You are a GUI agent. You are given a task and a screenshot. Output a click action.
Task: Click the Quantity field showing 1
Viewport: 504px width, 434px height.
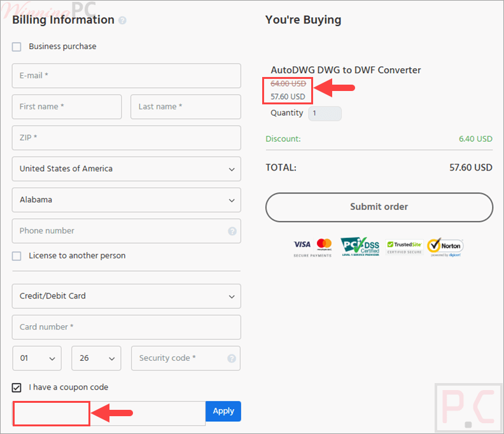coord(325,113)
